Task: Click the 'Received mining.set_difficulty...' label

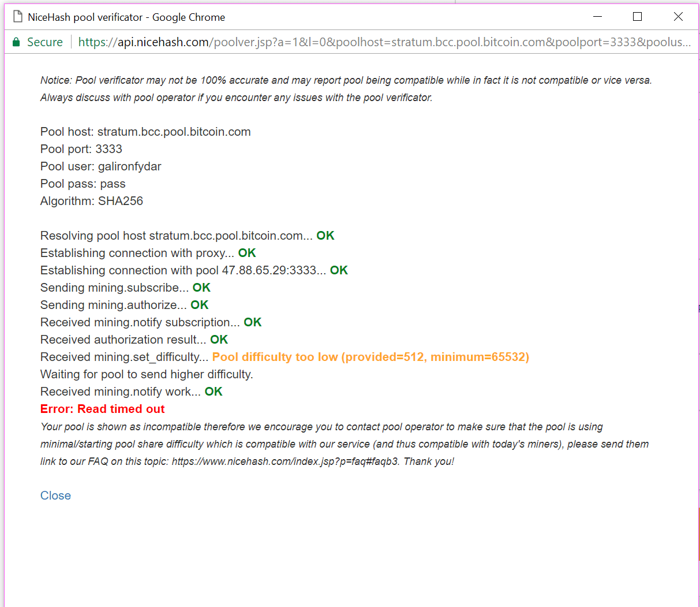Action: [x=125, y=357]
